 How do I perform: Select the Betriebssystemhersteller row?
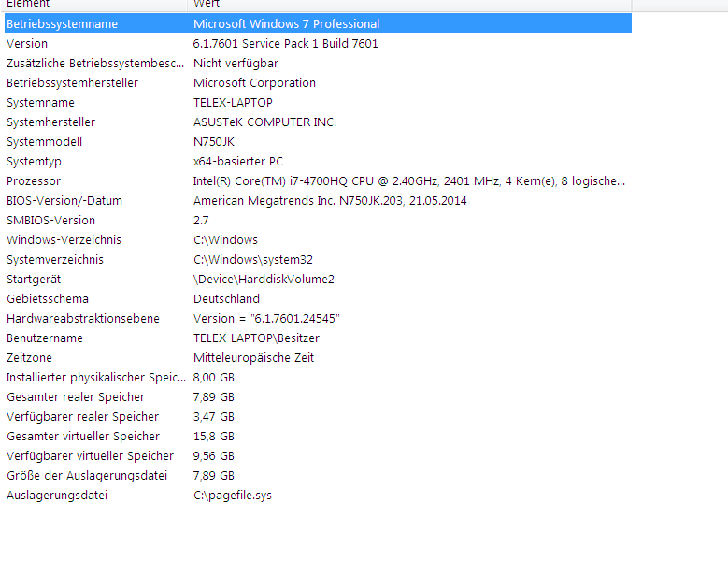pos(318,82)
